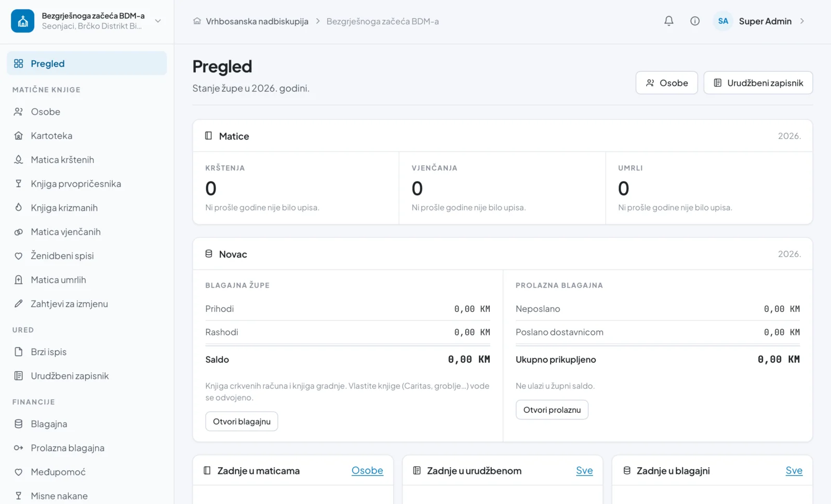This screenshot has width=831, height=504.
Task: Click the Brzi ispis document icon
Action: 19,352
